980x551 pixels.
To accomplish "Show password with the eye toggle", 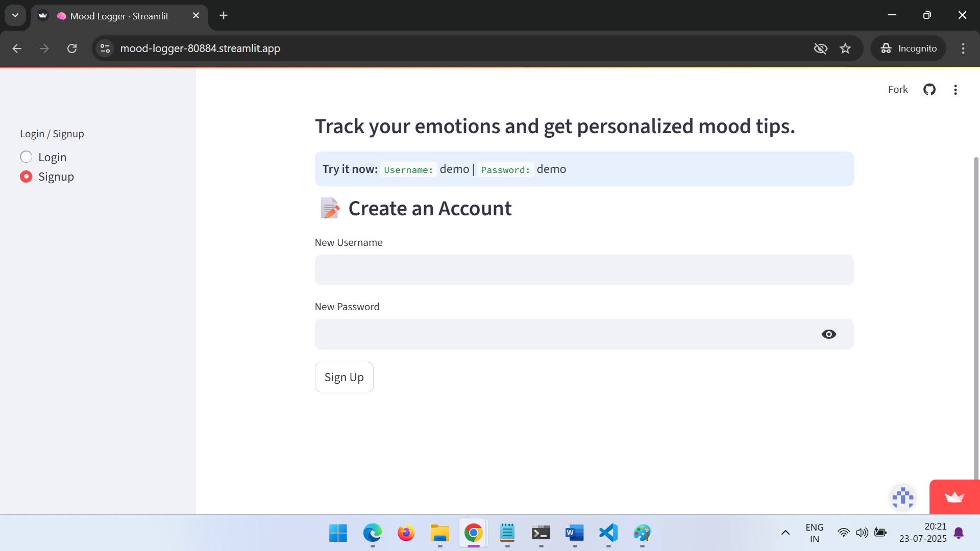I will [x=828, y=334].
